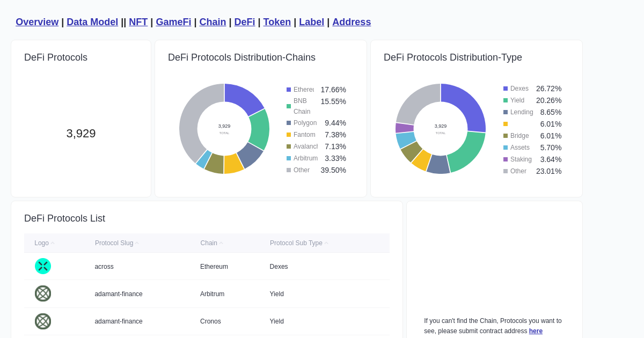This screenshot has height=338, width=644.
Task: Sort table by Protocol Slug column
Action: coord(114,243)
